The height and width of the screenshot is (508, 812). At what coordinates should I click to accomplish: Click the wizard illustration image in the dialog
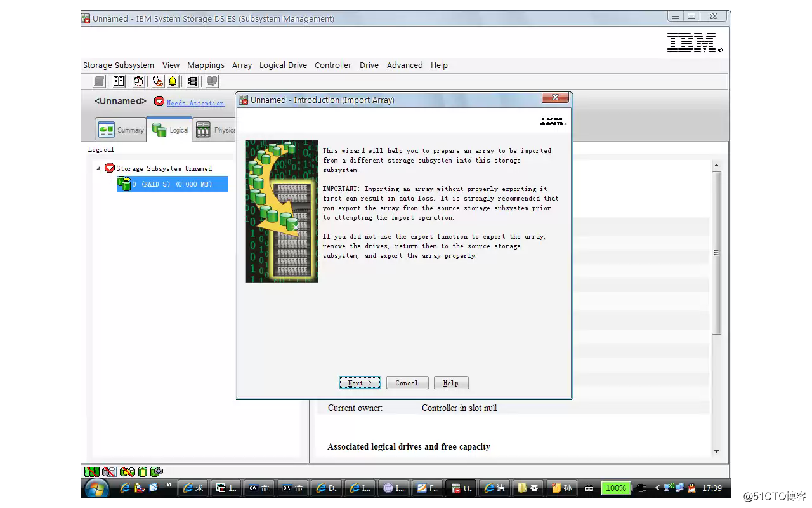[281, 211]
